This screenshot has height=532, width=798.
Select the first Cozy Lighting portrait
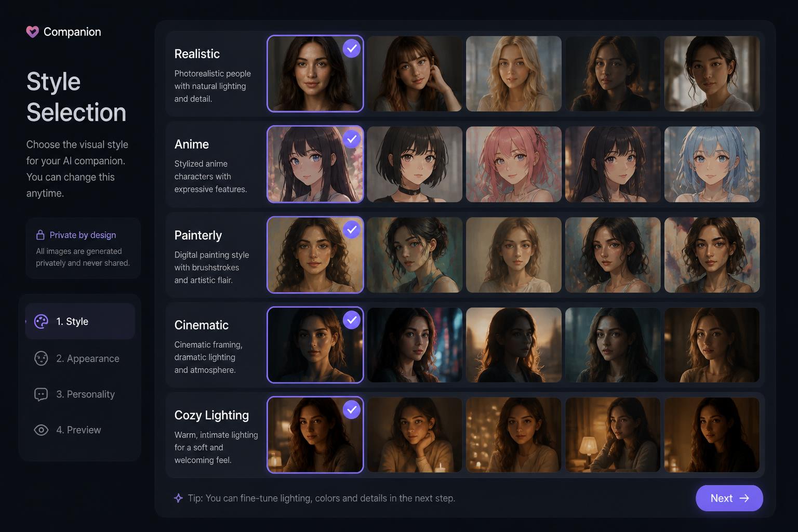click(x=315, y=435)
